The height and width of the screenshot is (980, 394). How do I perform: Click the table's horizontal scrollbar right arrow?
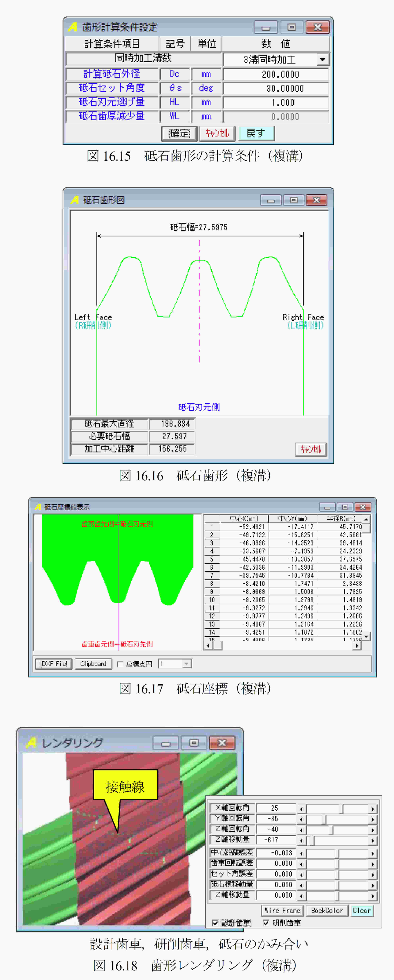(357, 646)
